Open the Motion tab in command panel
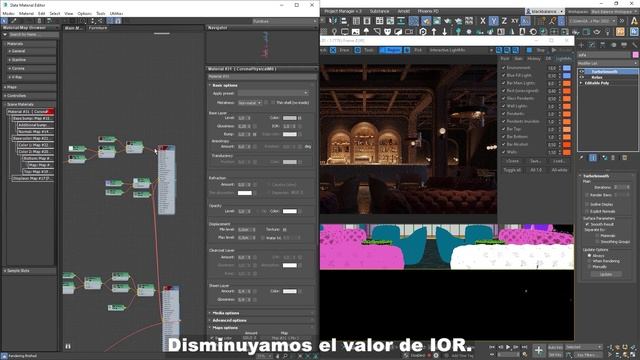The height and width of the screenshot is (360, 640). click(x=613, y=44)
